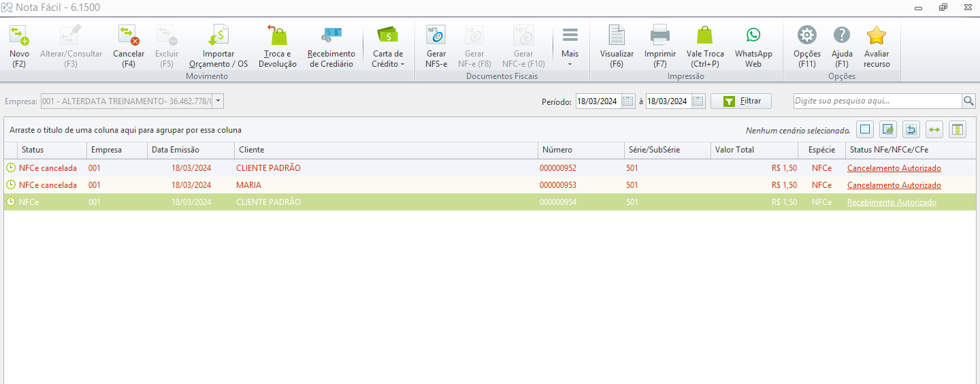Create a new movement with Novo (F2)
980x384 pixels.
coord(19,46)
